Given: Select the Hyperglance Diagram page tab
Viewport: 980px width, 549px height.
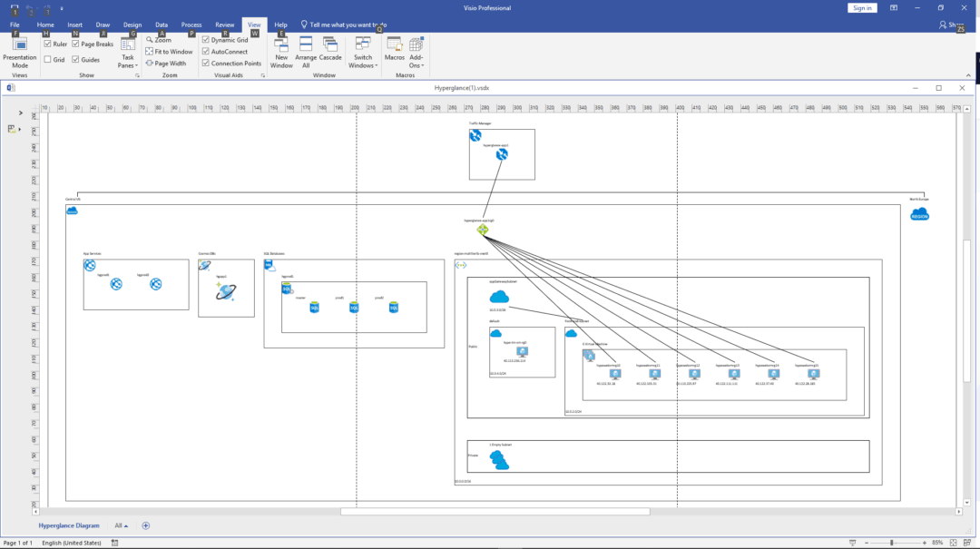Looking at the screenshot, I should [68, 525].
